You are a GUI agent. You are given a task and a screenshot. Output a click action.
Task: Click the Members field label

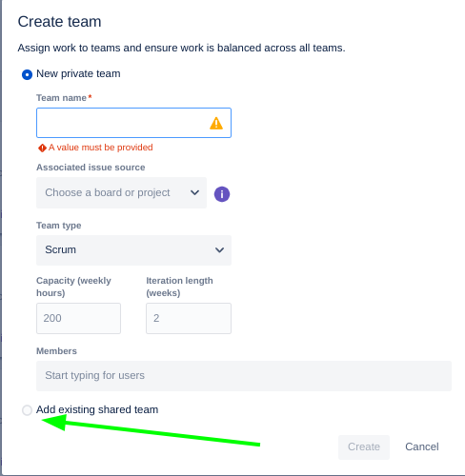(56, 351)
